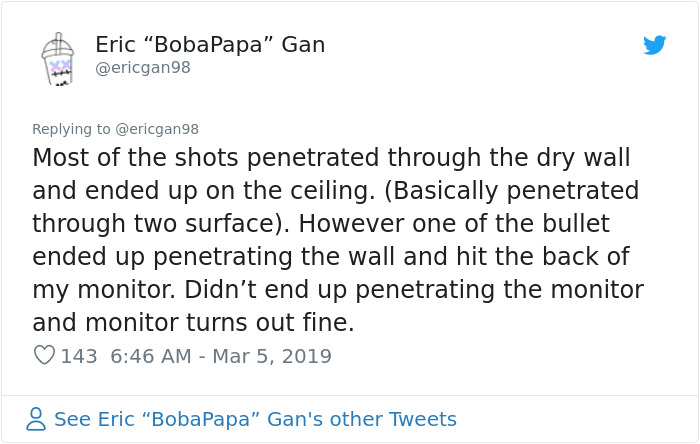
Task: Open the boba cup profile avatar
Action: pos(57,58)
